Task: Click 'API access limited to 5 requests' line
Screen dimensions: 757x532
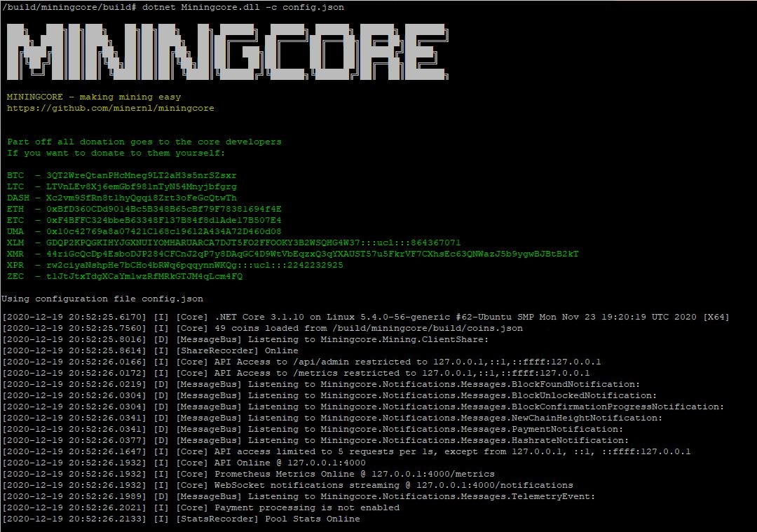Action: (346, 451)
